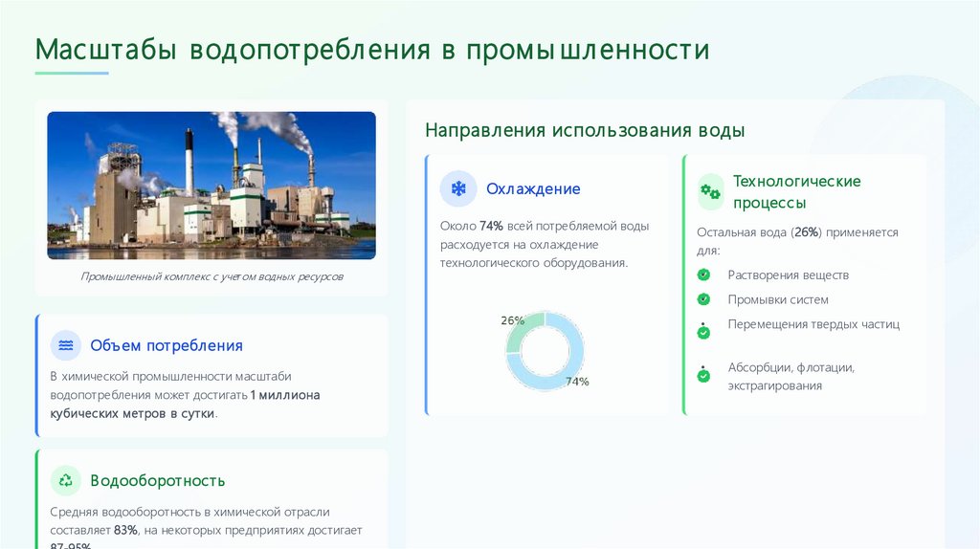Click the paragraph starting Около 74% всей потребляемой
This screenshot has width=980, height=549.
click(545, 244)
